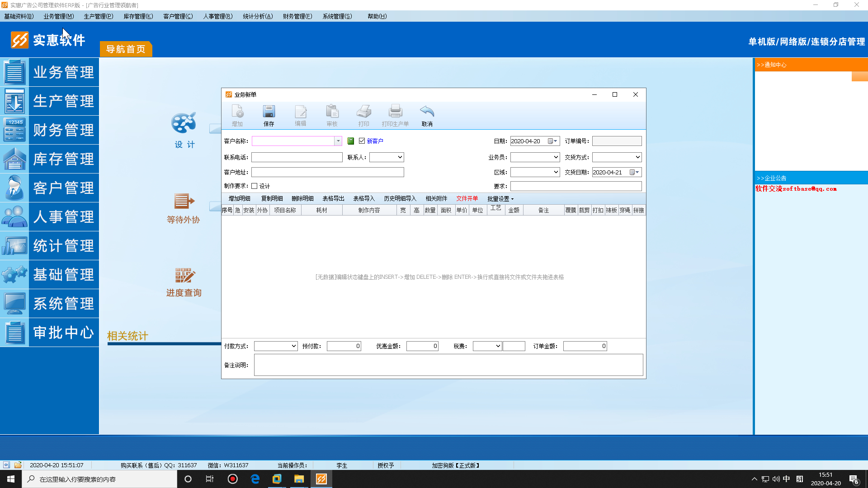Click the 增加明细 button
The image size is (868, 488).
pyautogui.click(x=239, y=198)
